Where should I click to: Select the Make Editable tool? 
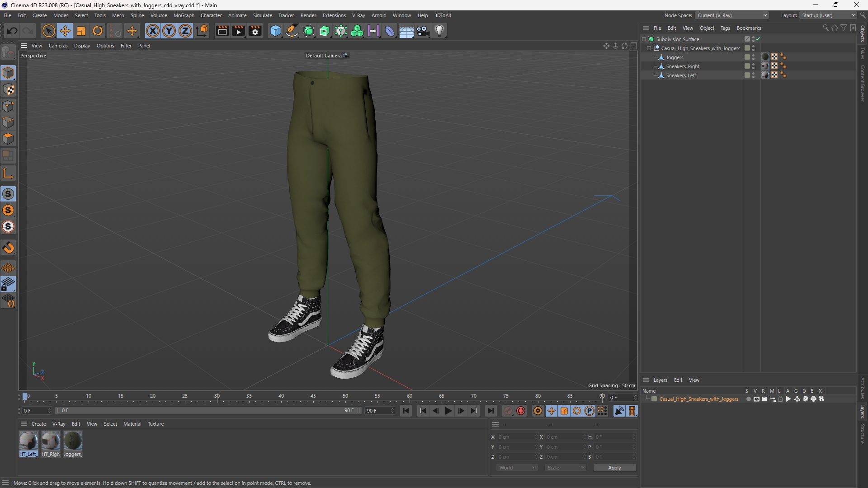pos(8,53)
